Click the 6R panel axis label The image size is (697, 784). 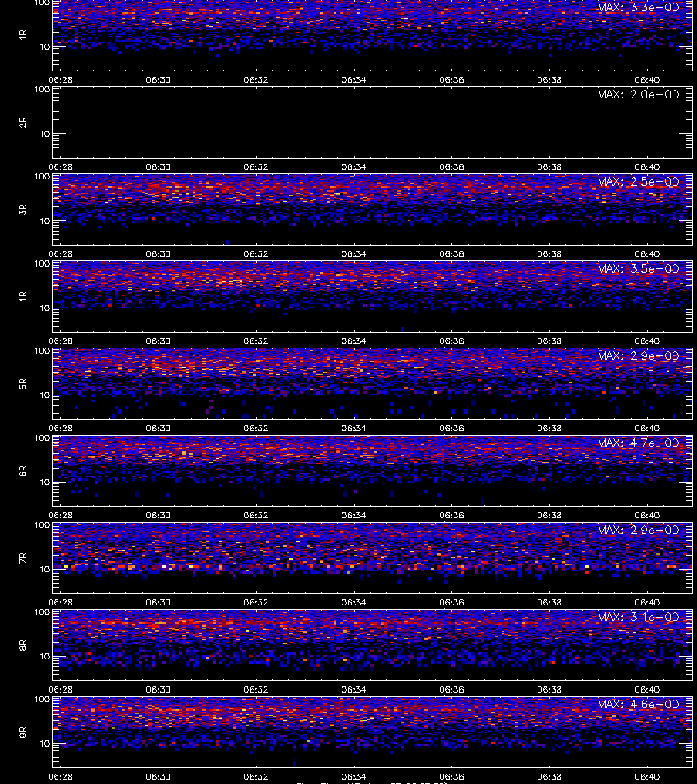coord(23,470)
